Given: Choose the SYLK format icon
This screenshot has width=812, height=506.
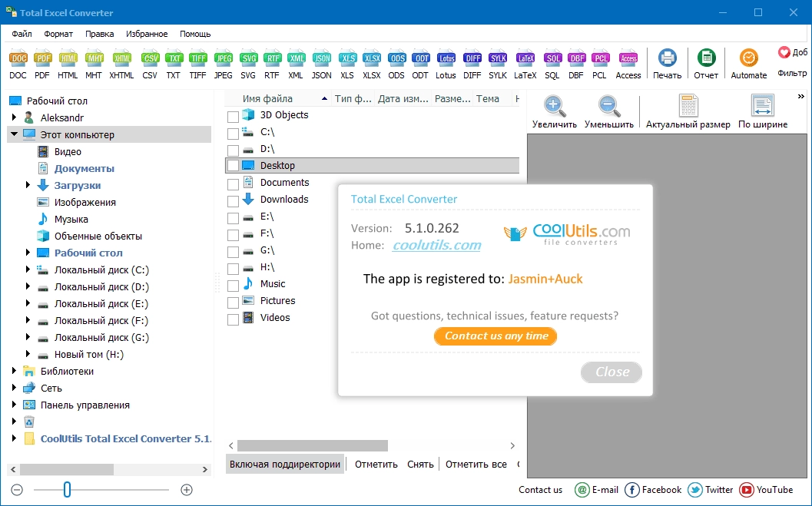Looking at the screenshot, I should click(498, 58).
